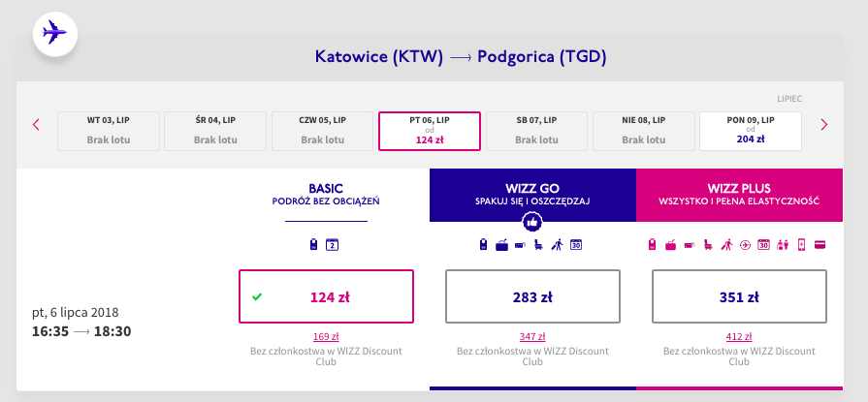The image size is (868, 402).
Task: Click the 347 zł non-member price link
Action: (532, 336)
